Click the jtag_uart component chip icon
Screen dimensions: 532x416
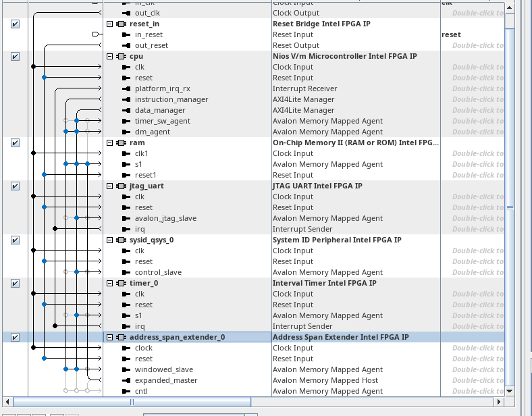click(121, 186)
